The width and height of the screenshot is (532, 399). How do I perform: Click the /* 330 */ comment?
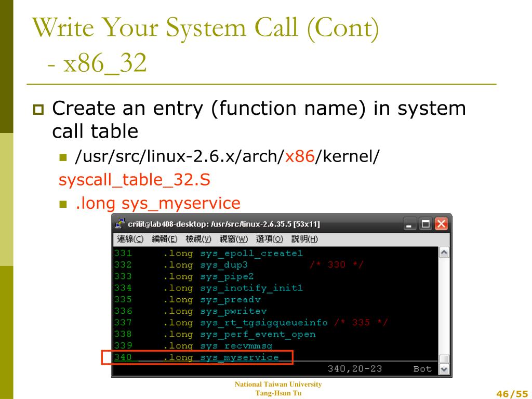[x=337, y=264]
